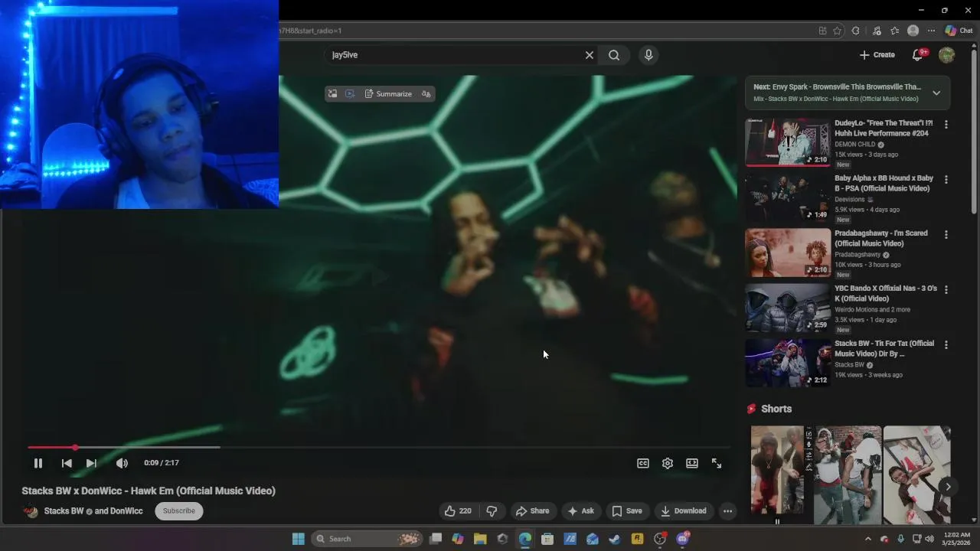Screen dimensions: 980x551
Task: Open Edge settings and more menu
Action: (931, 31)
